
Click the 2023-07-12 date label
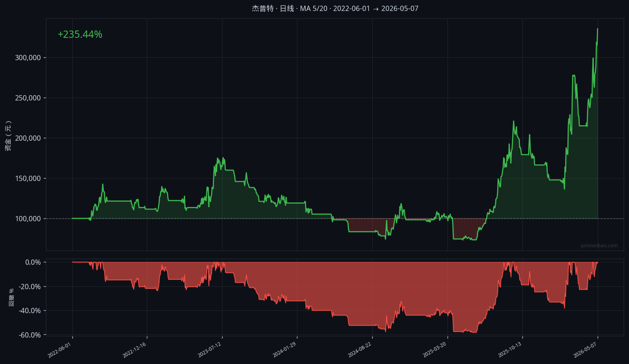210,350
